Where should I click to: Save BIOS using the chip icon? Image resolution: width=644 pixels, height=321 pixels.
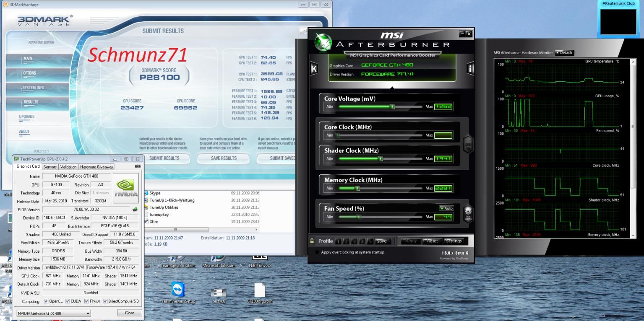[x=135, y=209]
